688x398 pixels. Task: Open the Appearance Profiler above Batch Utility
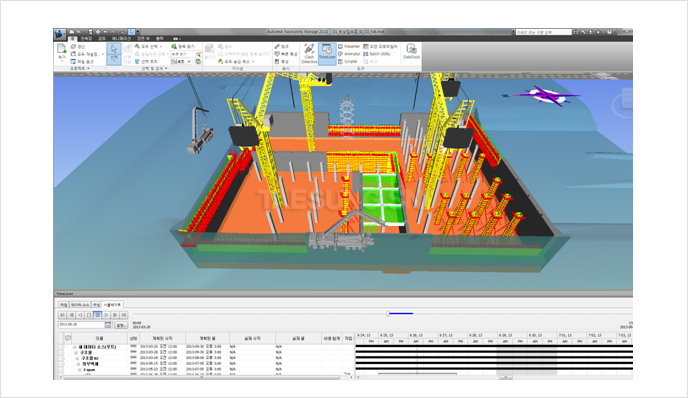tap(380, 46)
